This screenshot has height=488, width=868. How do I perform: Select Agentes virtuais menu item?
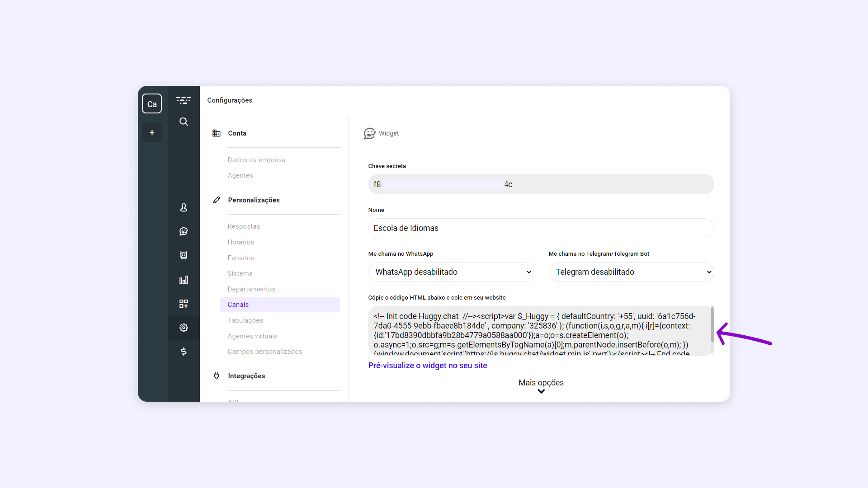252,336
